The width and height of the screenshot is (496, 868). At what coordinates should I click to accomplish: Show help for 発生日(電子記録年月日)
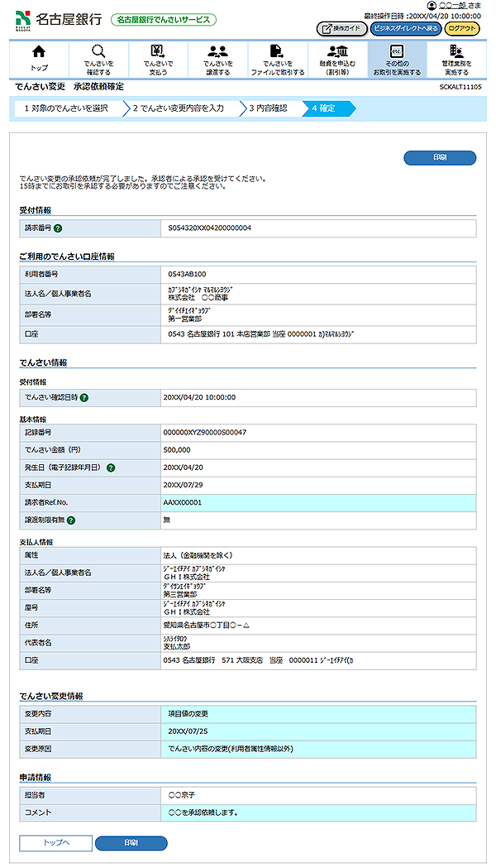(x=111, y=468)
